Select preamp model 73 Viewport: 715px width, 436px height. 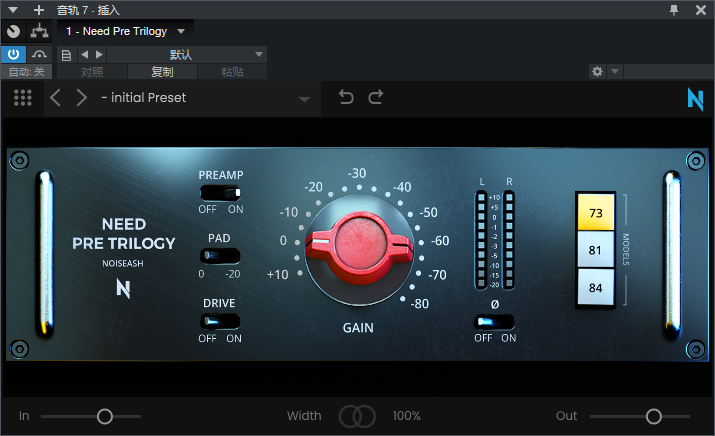[596, 213]
